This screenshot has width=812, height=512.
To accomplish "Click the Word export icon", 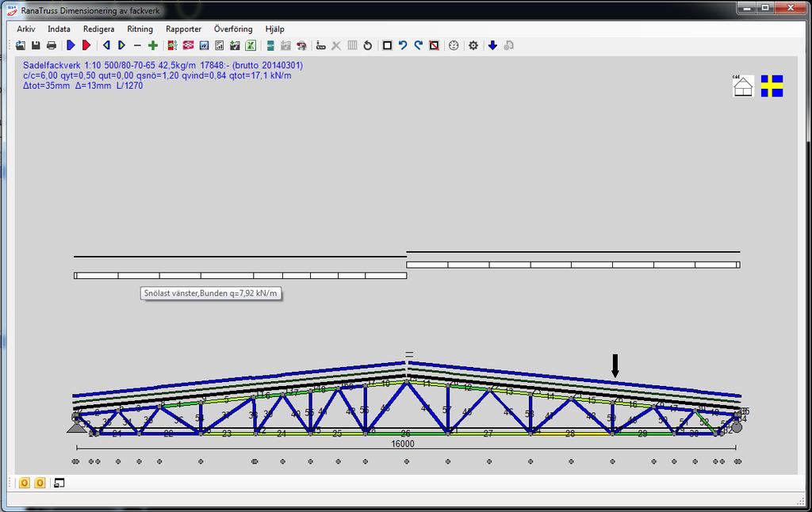I will (x=204, y=45).
